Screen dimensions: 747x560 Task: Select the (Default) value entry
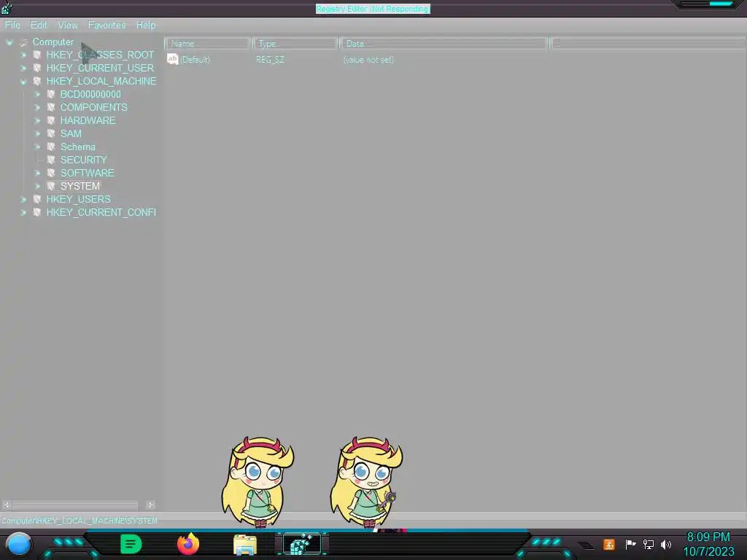point(195,60)
